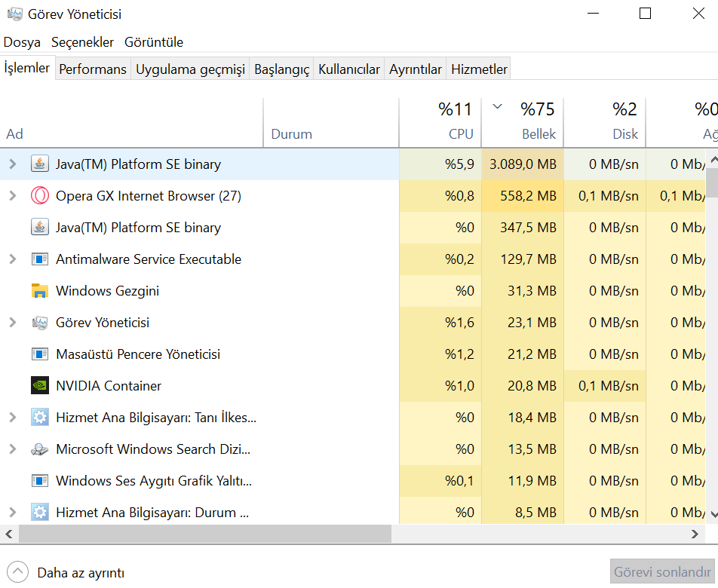Click the 558,2 MB memory cell

pos(523,196)
